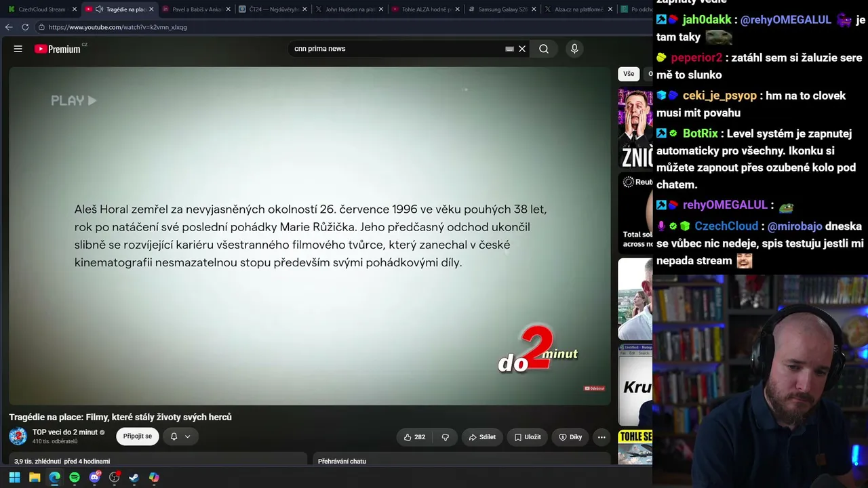This screenshot has width=868, height=488.
Task: Open TOP veci do 2 minut channel name
Action: pos(65,432)
